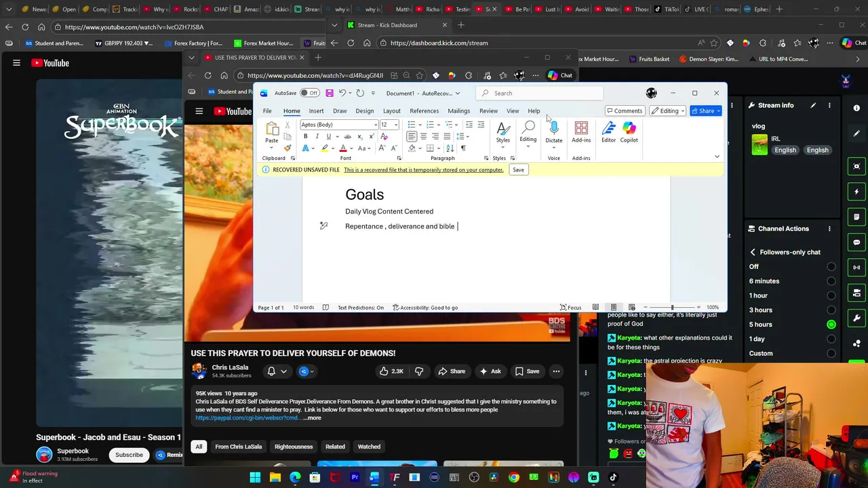Click Share button under YouTube video
The image size is (868, 488).
pyautogui.click(x=452, y=371)
